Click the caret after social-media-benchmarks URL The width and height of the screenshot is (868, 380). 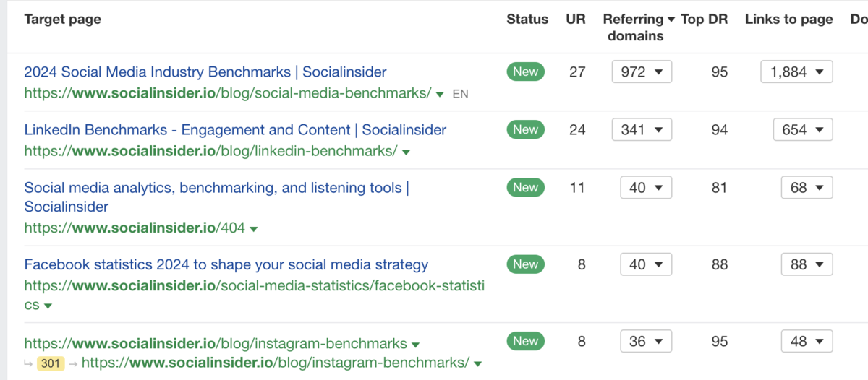pos(440,94)
